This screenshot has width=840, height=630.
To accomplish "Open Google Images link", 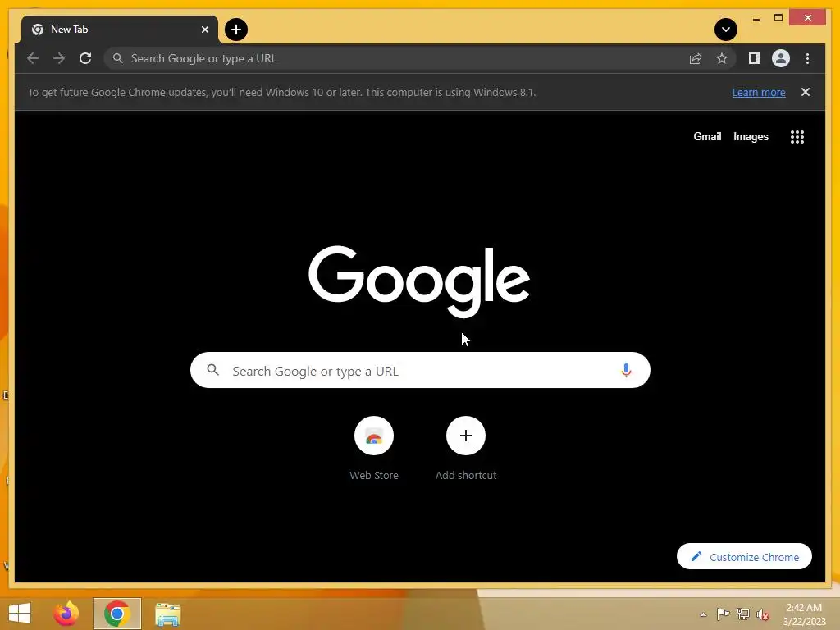I will (x=751, y=137).
